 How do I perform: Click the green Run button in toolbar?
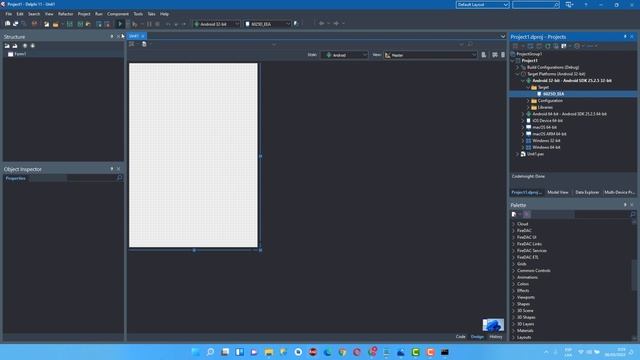120,24
